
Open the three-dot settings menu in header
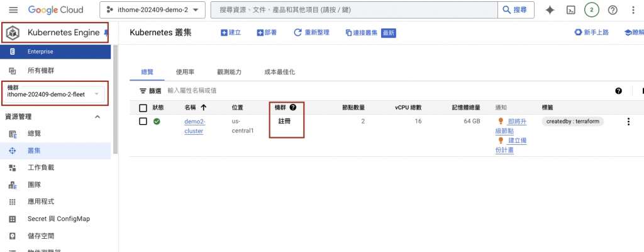click(x=633, y=10)
